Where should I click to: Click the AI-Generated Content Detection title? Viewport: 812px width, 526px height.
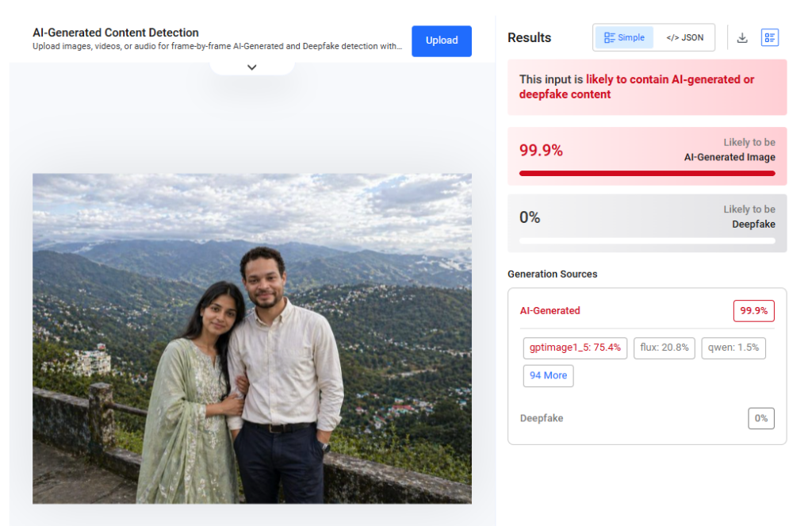pyautogui.click(x=116, y=33)
